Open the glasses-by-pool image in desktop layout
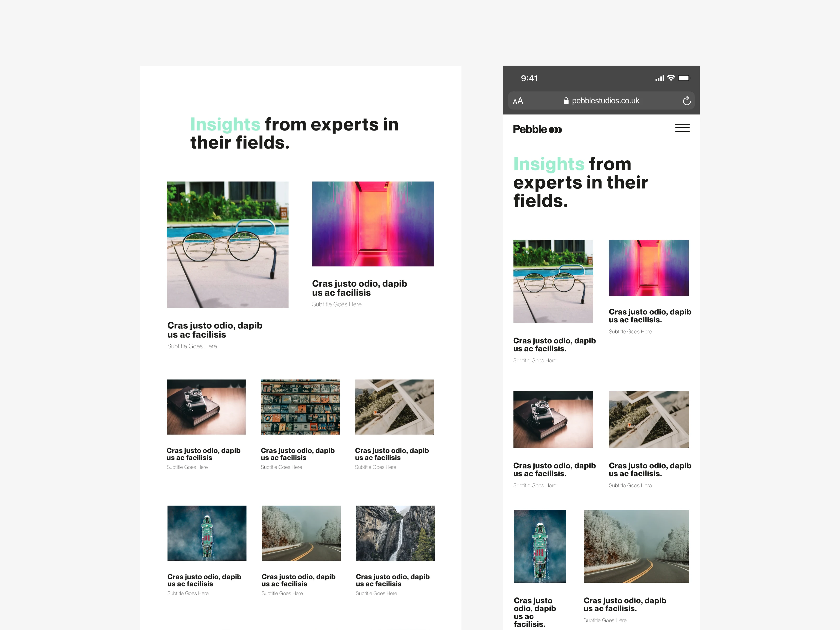 tap(228, 245)
